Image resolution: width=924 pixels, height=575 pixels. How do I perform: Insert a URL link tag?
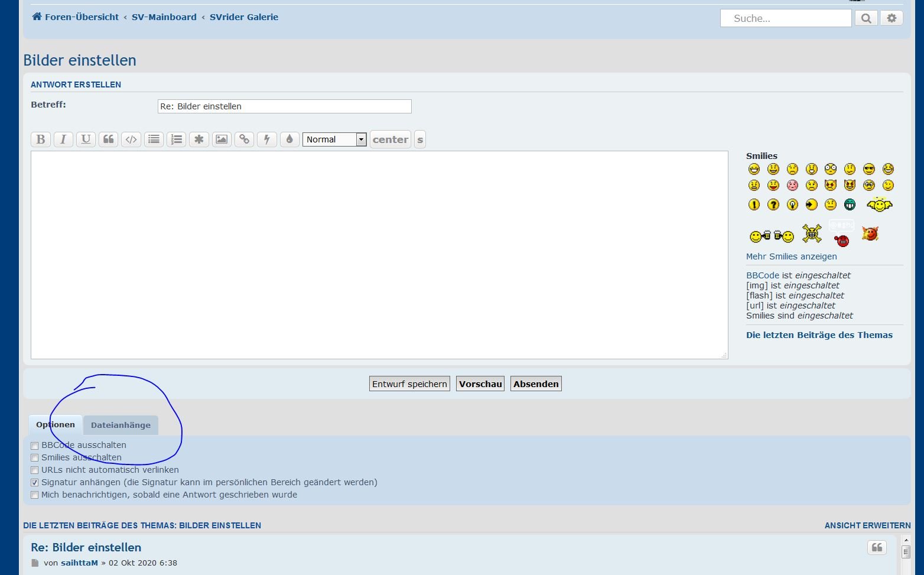tap(244, 139)
